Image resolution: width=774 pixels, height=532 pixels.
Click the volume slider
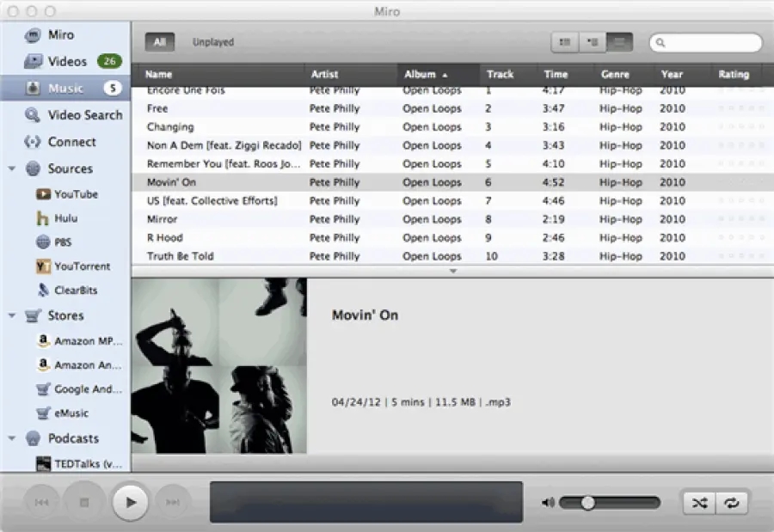(x=610, y=503)
